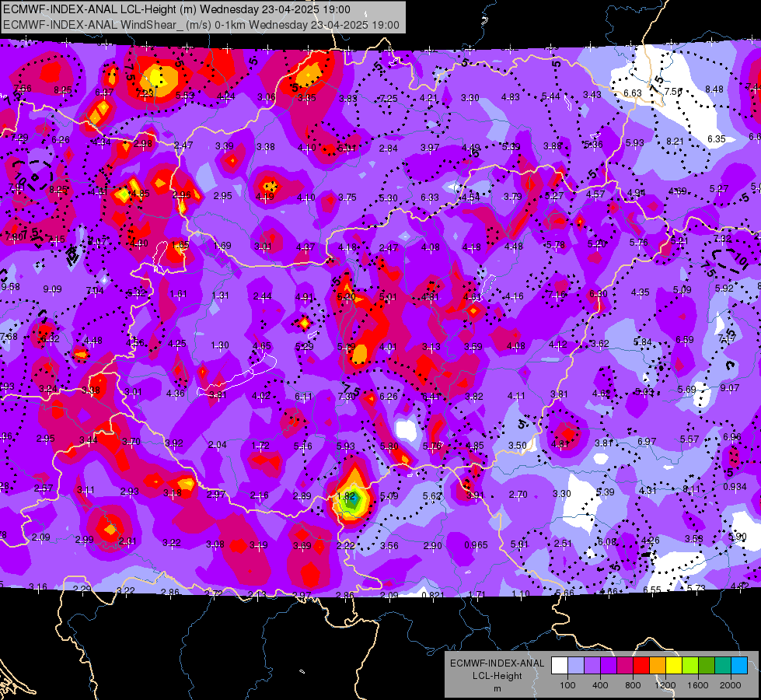761x700 pixels.
Task: Click the wind shear value 9.09
Action: point(52,289)
